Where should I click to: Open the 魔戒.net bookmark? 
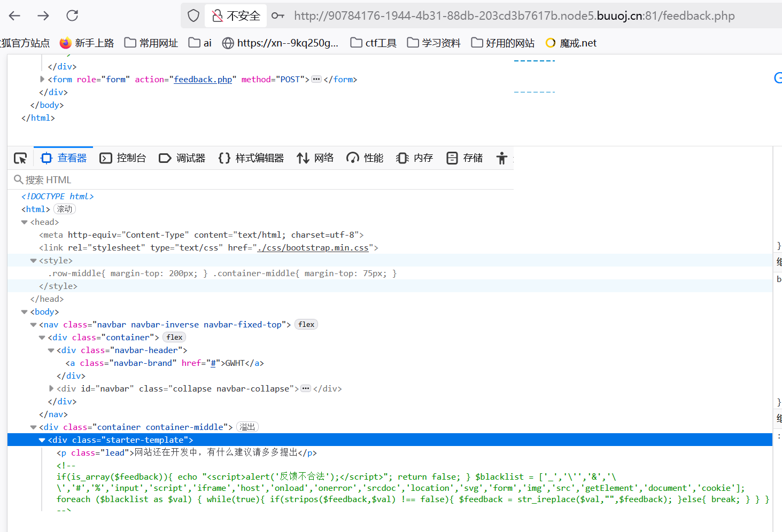tap(571, 43)
